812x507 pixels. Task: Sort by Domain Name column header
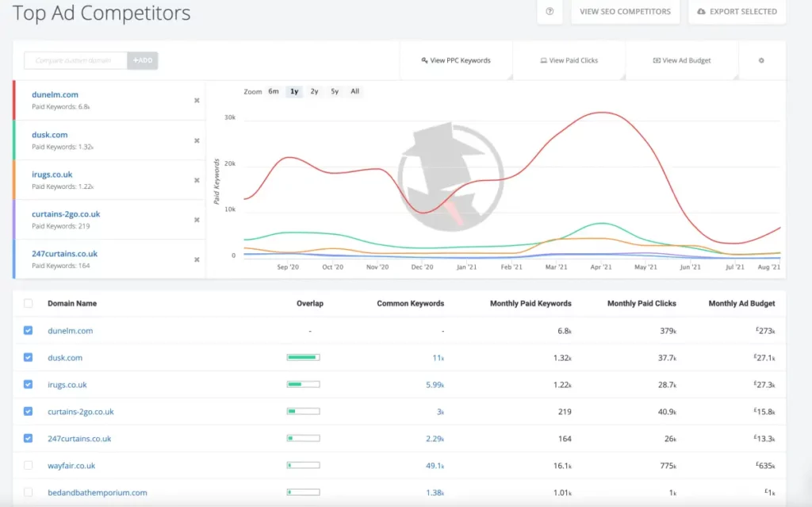coord(72,303)
